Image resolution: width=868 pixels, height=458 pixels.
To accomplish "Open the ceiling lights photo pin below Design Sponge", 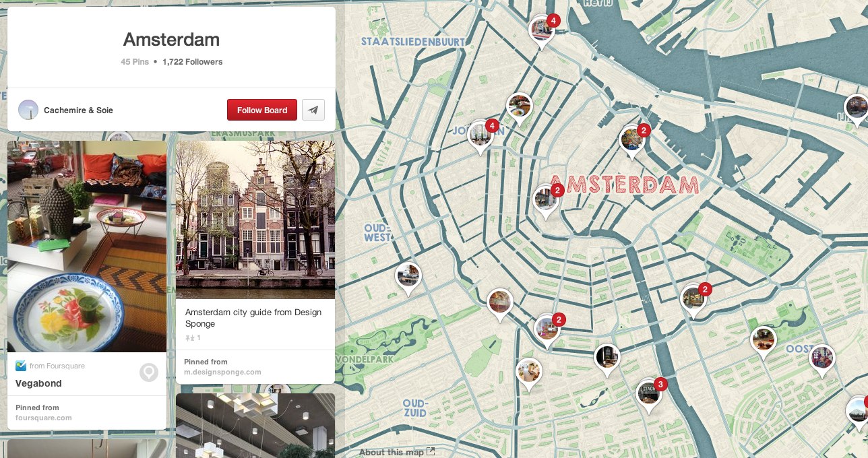I will click(255, 426).
